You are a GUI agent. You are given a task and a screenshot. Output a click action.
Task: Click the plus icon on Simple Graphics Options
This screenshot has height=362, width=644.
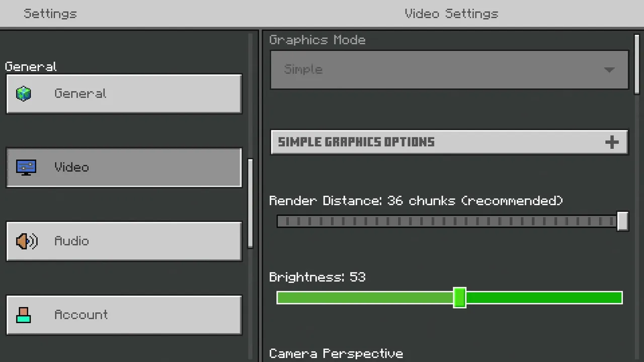(612, 142)
